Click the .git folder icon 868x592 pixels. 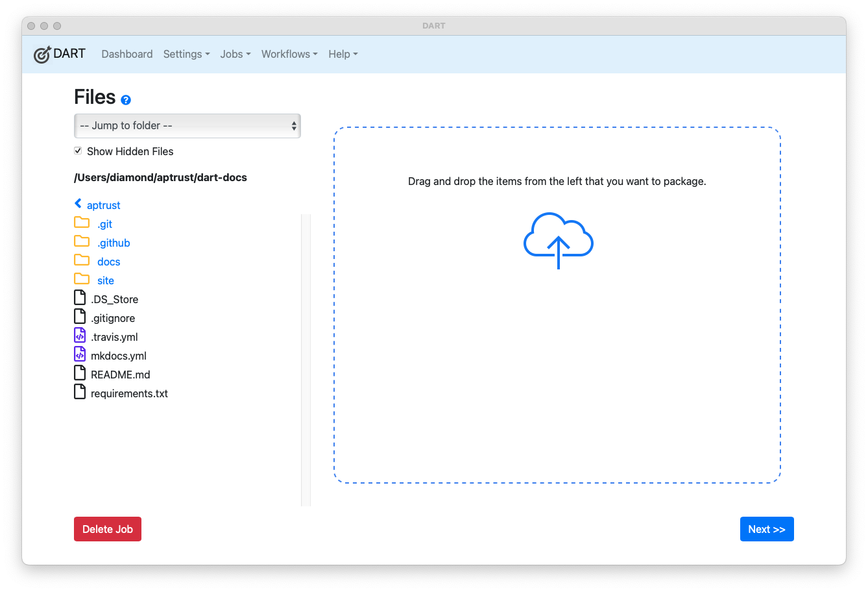pyautogui.click(x=82, y=223)
